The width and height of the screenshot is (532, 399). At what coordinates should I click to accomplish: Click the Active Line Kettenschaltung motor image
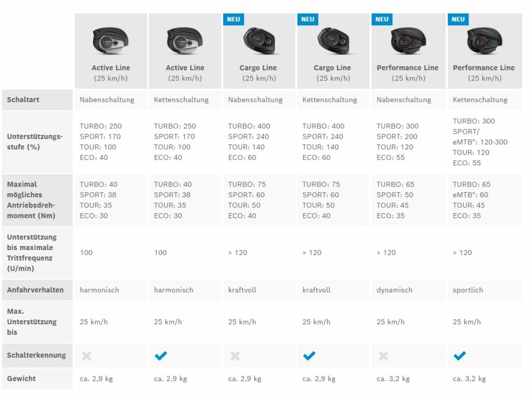pos(185,41)
